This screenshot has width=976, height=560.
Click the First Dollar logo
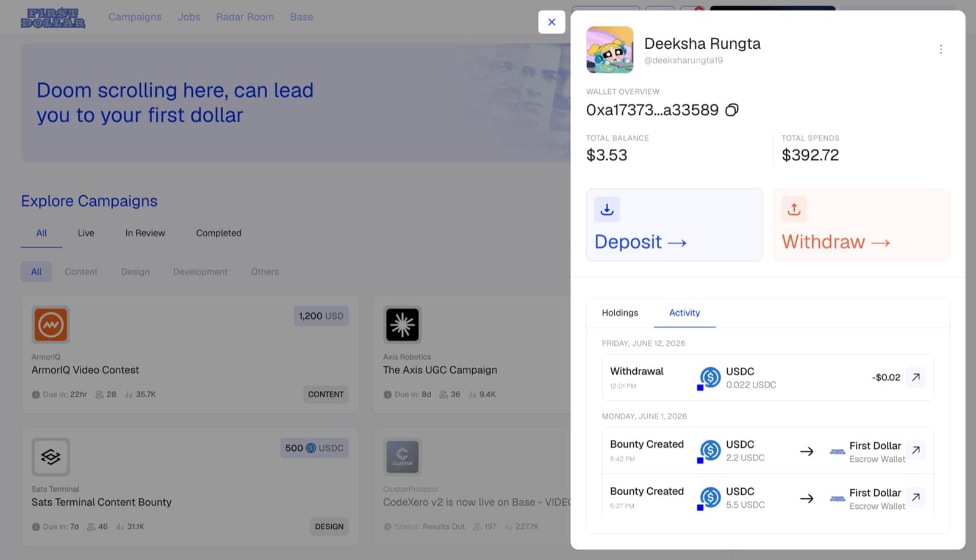(x=53, y=18)
